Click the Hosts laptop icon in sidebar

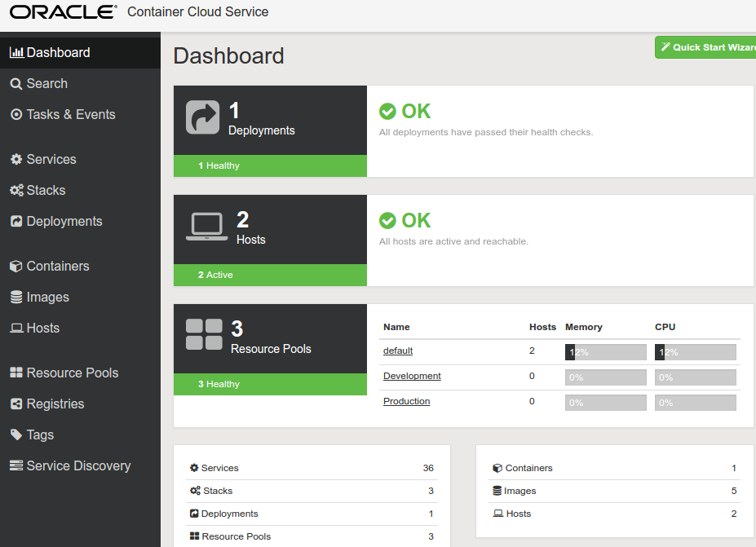pos(16,329)
